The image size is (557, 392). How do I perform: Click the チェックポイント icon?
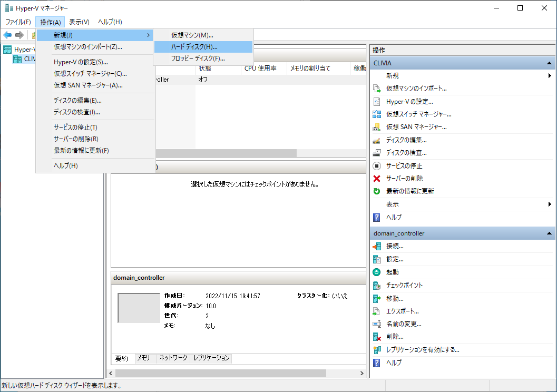coord(377,285)
